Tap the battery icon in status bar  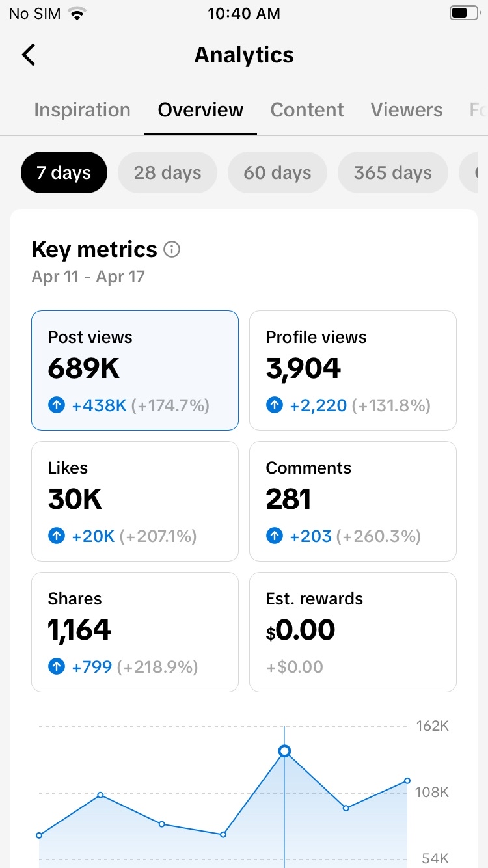tap(463, 13)
